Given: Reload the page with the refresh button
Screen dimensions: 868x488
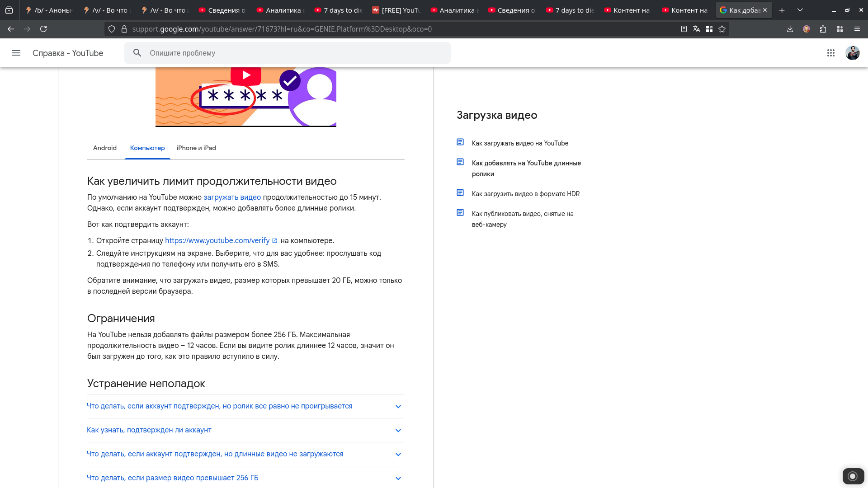Looking at the screenshot, I should pos(43,29).
